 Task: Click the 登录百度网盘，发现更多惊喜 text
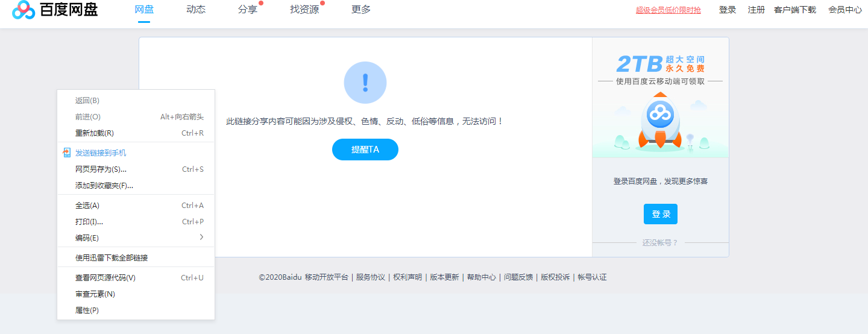[x=661, y=181]
